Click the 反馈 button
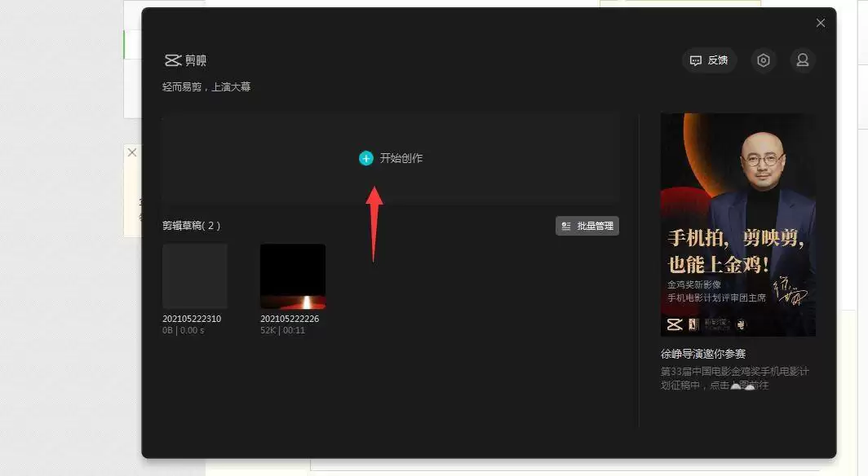This screenshot has height=476, width=868. 709,60
